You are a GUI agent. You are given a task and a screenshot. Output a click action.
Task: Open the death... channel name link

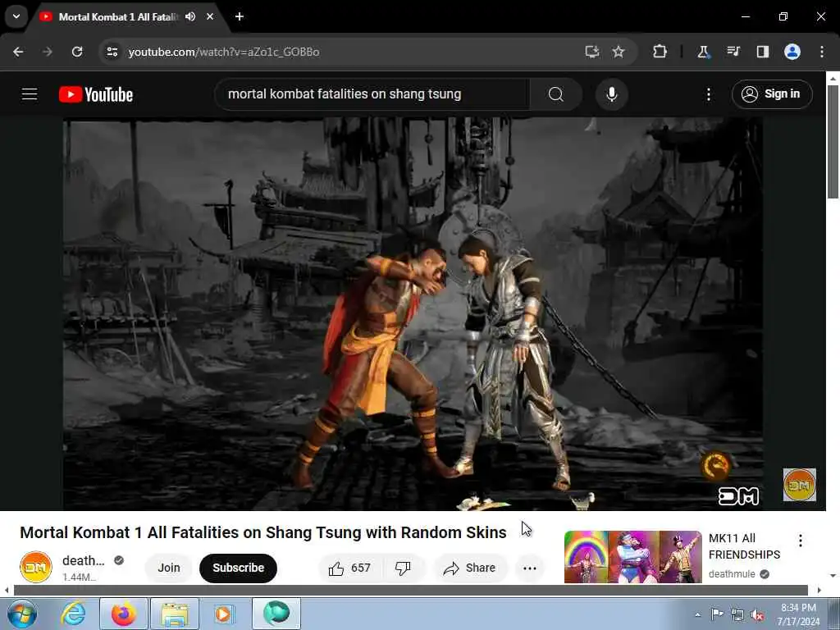coord(83,560)
